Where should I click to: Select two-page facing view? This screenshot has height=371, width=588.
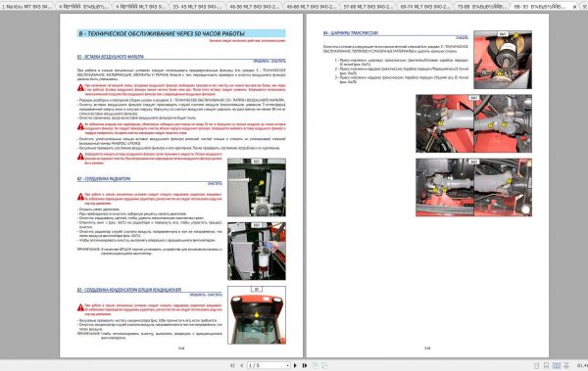(557, 365)
